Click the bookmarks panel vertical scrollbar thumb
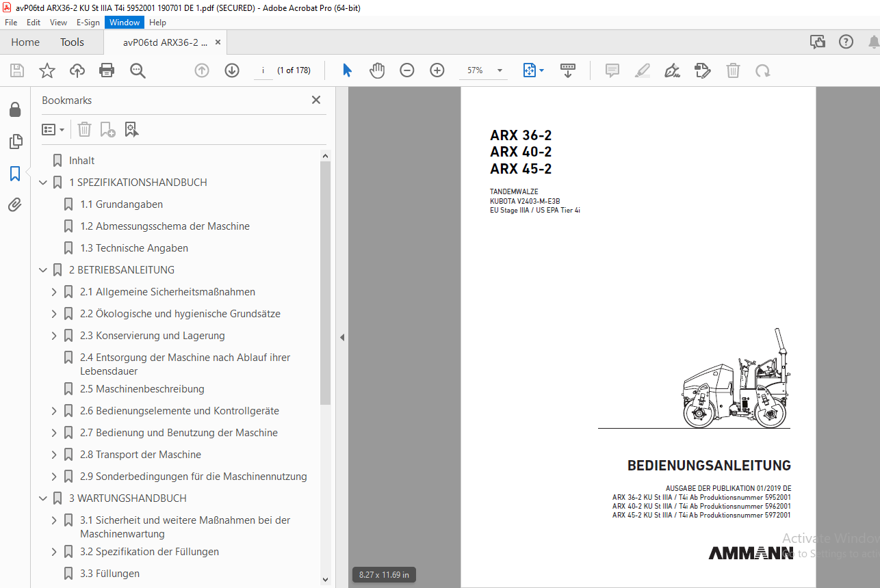This screenshot has height=588, width=880. [326, 282]
